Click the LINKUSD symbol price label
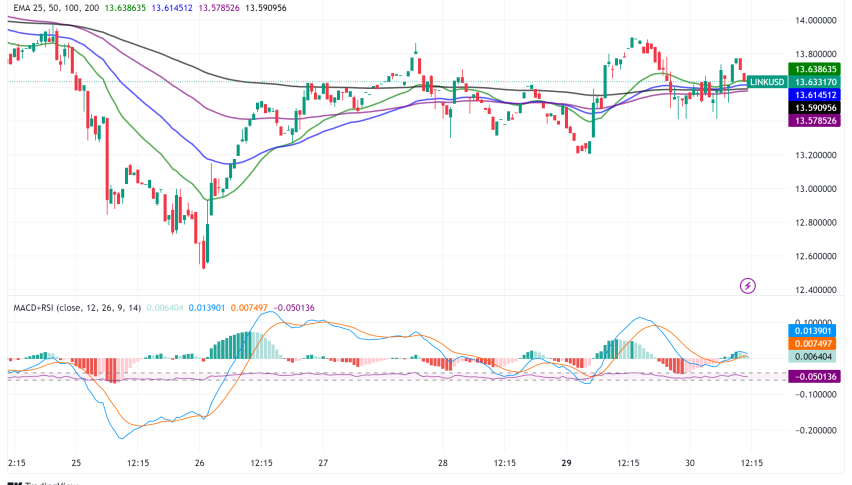 (x=767, y=82)
